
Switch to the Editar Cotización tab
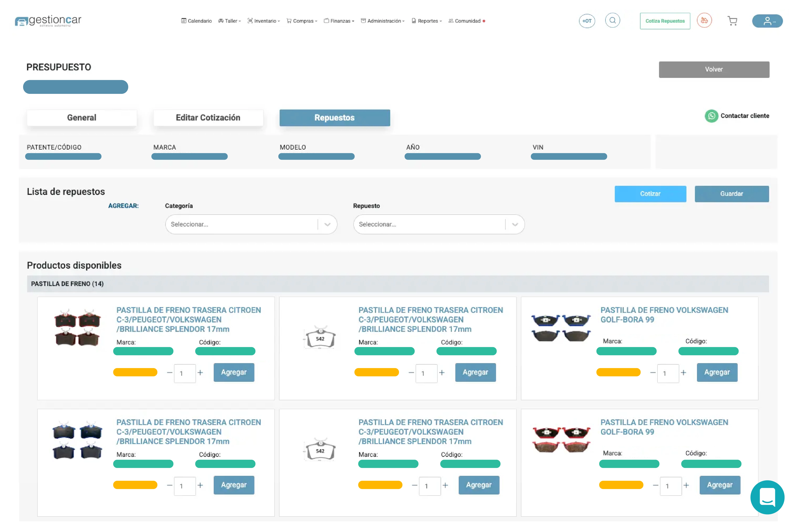click(208, 118)
